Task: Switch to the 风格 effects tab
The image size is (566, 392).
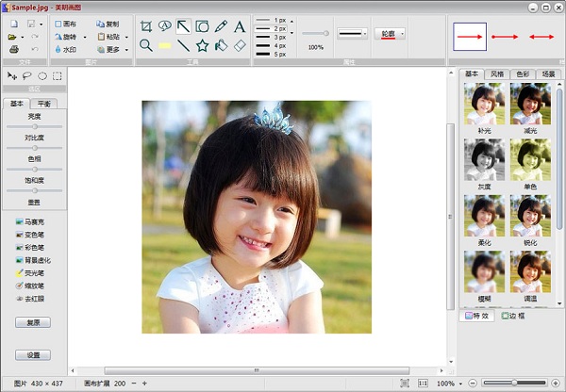Action: [497, 73]
